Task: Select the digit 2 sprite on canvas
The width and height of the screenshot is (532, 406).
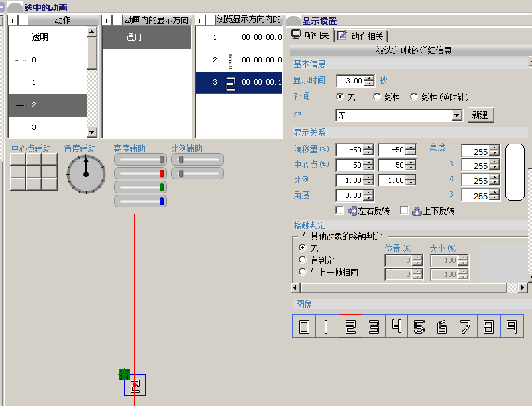Action: coord(134,385)
